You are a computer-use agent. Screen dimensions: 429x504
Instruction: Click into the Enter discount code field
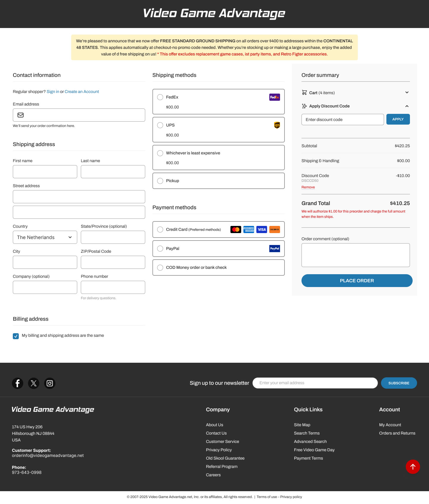(343, 120)
